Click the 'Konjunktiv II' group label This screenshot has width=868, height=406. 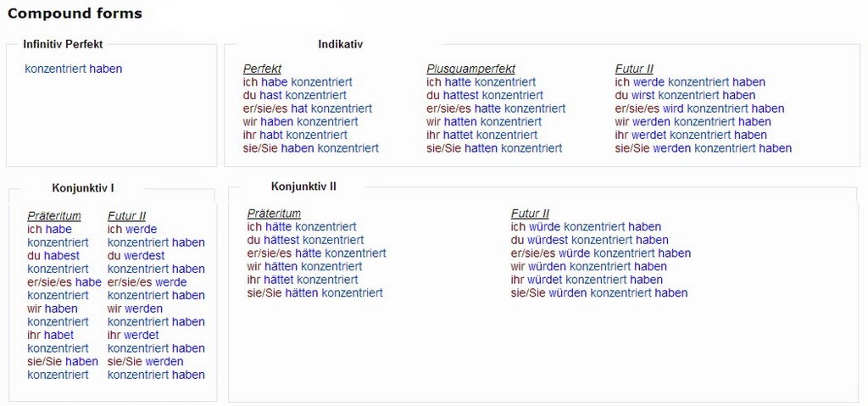(303, 186)
